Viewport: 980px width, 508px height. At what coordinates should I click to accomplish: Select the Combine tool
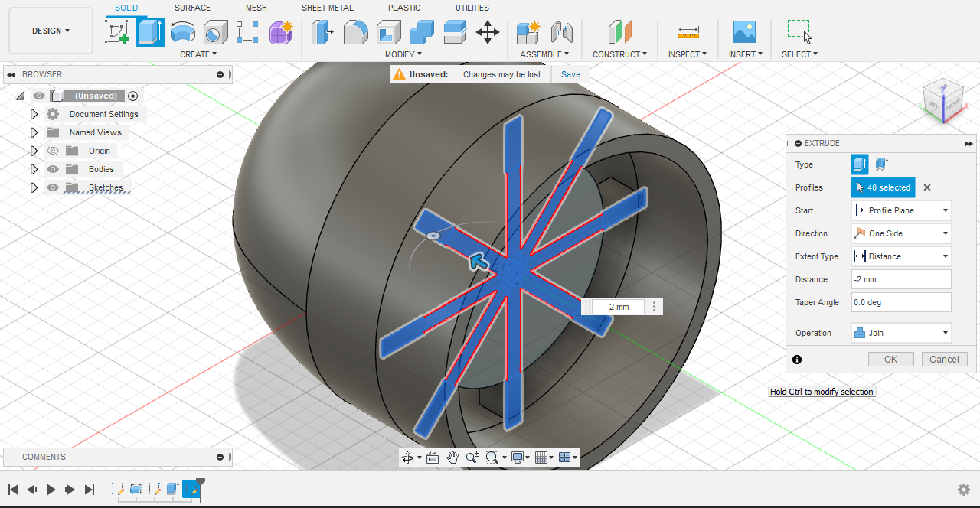[422, 32]
